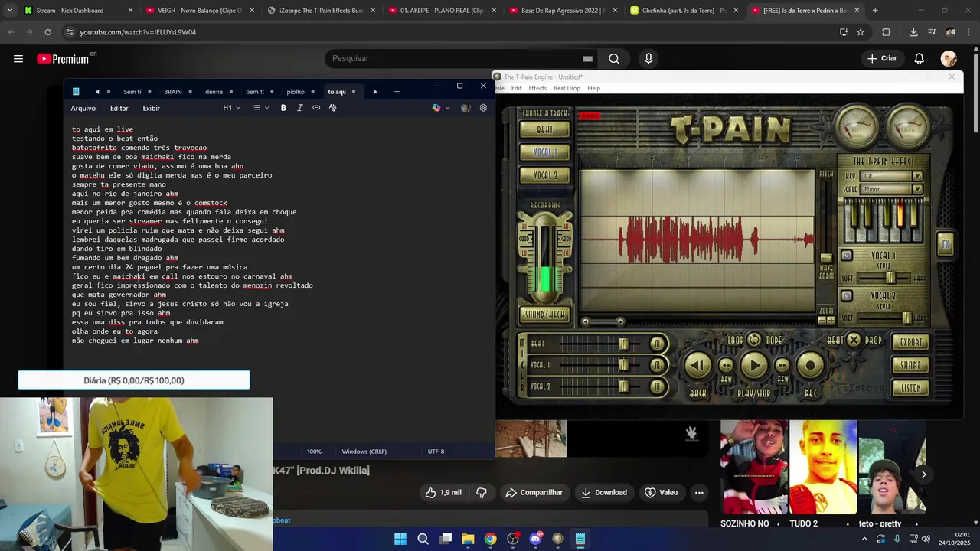Show next YouTube Shorts with the arrow
The width and height of the screenshot is (980, 551).
tap(923, 474)
